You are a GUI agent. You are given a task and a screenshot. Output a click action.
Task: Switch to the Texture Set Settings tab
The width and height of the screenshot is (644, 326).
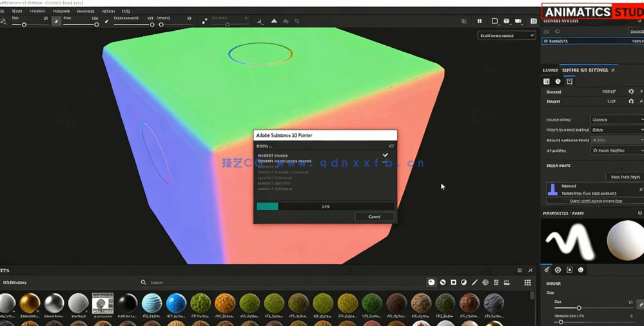tap(585, 70)
